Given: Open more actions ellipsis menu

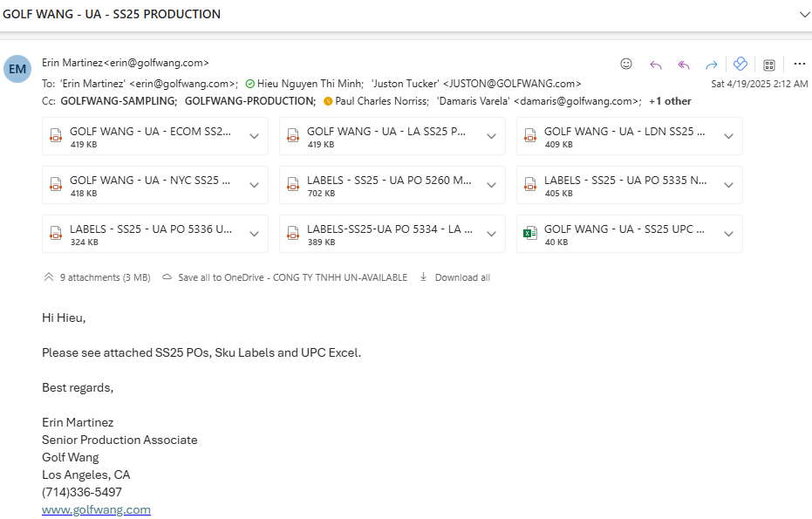Looking at the screenshot, I should pyautogui.click(x=800, y=64).
